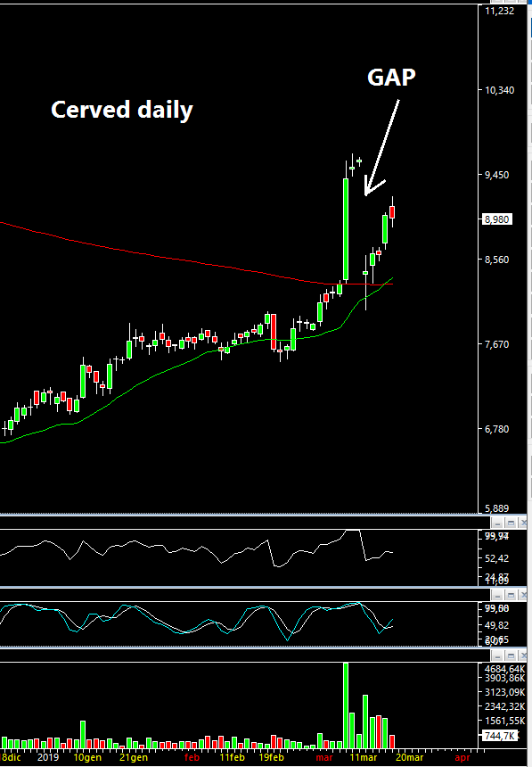Click the 2019 date label
This screenshot has height=767, width=532.
[x=48, y=757]
